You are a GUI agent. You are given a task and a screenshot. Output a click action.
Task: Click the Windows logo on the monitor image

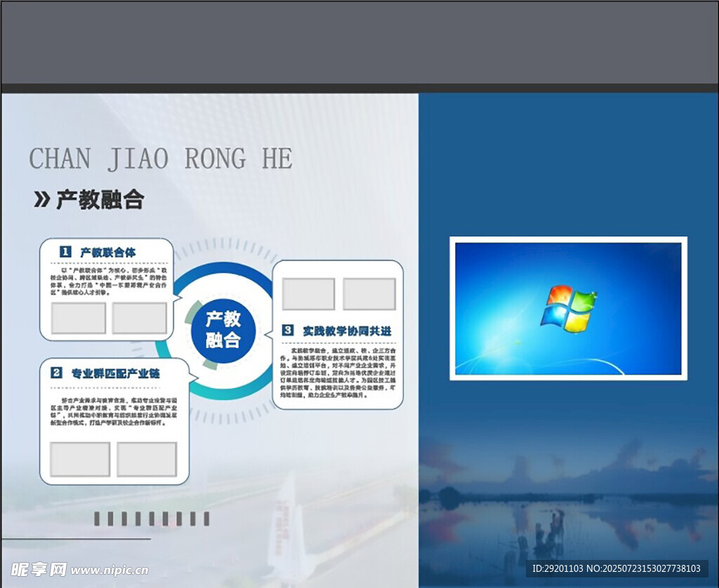coord(568,307)
